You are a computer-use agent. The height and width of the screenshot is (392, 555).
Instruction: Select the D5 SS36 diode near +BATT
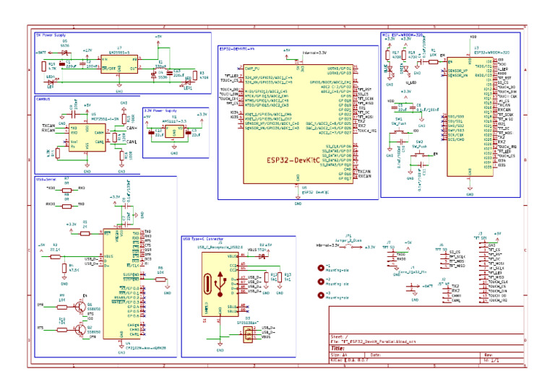coord(64,53)
